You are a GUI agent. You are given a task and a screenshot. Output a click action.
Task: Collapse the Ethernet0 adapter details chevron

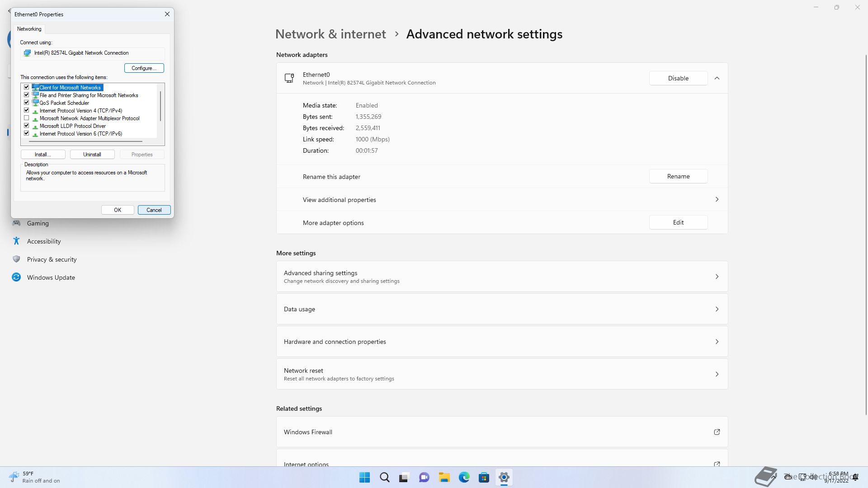pyautogui.click(x=717, y=78)
